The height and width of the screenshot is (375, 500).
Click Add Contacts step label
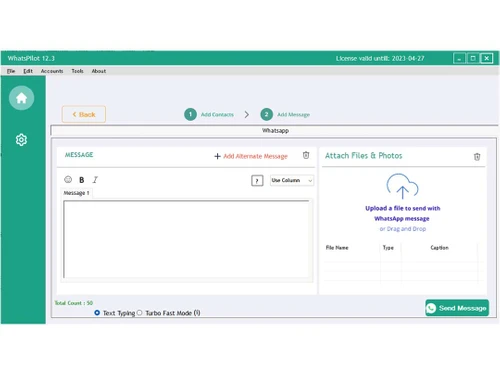[x=217, y=115]
